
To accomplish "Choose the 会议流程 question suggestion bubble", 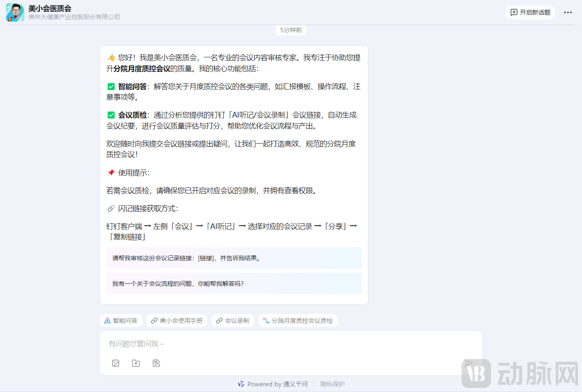I will pos(234,283).
